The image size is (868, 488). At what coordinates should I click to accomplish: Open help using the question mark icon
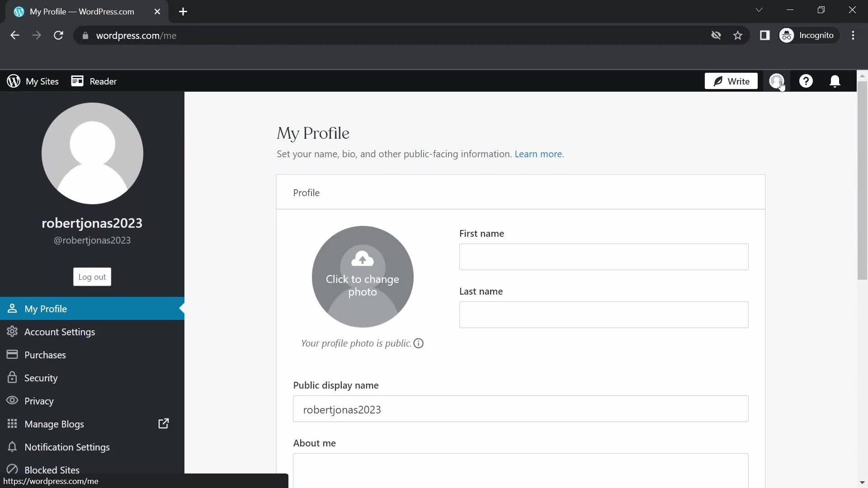tap(807, 81)
